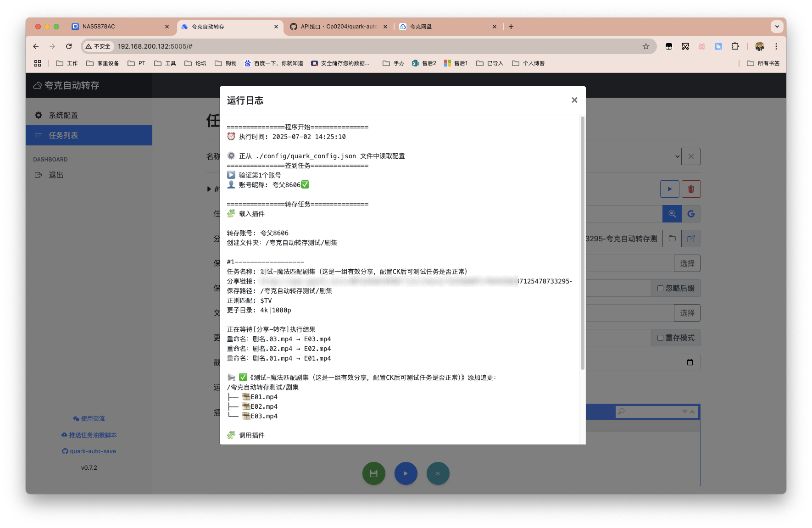
Task: Open the task name filter dropdown
Action: [x=677, y=156]
